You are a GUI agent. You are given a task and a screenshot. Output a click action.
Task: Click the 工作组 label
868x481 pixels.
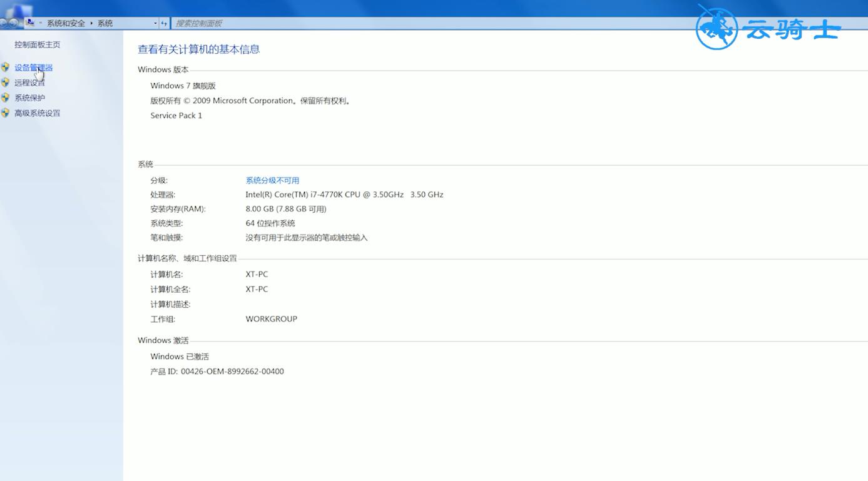click(163, 319)
